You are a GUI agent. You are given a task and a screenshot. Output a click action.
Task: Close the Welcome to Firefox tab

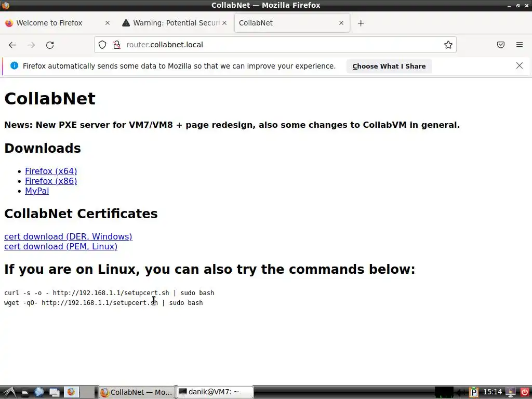pos(107,23)
